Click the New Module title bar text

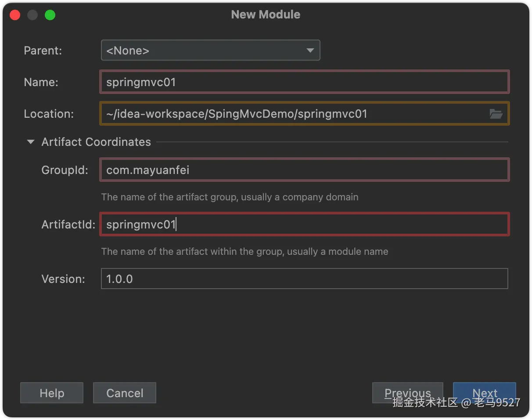(x=266, y=14)
